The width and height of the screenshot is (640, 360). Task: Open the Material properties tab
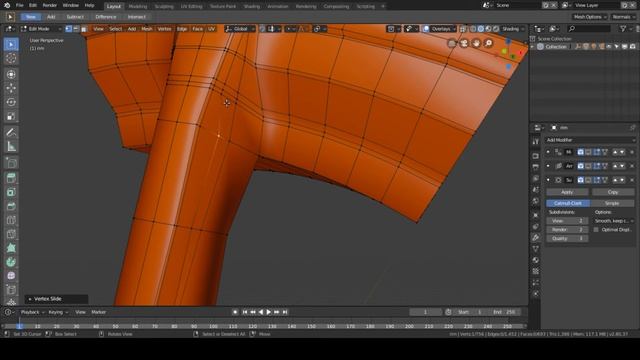click(x=536, y=260)
